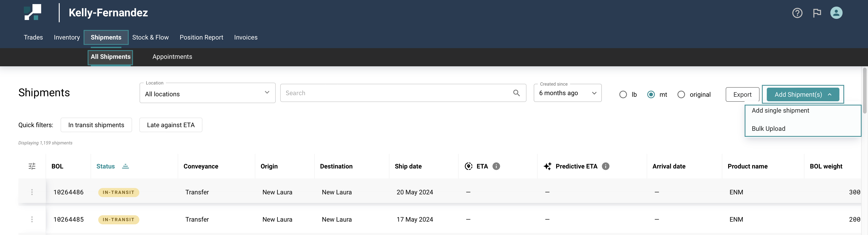Open the help question mark icon
868x235 pixels.
point(797,13)
